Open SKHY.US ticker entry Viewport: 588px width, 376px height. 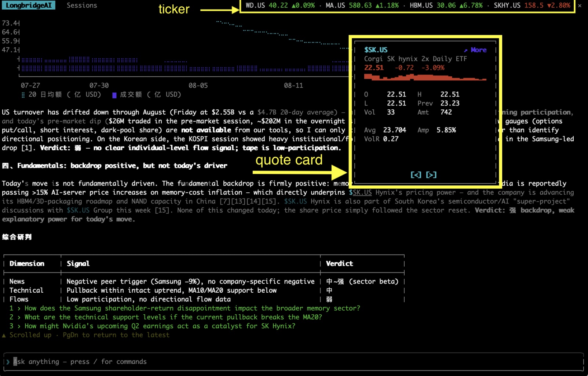532,6
